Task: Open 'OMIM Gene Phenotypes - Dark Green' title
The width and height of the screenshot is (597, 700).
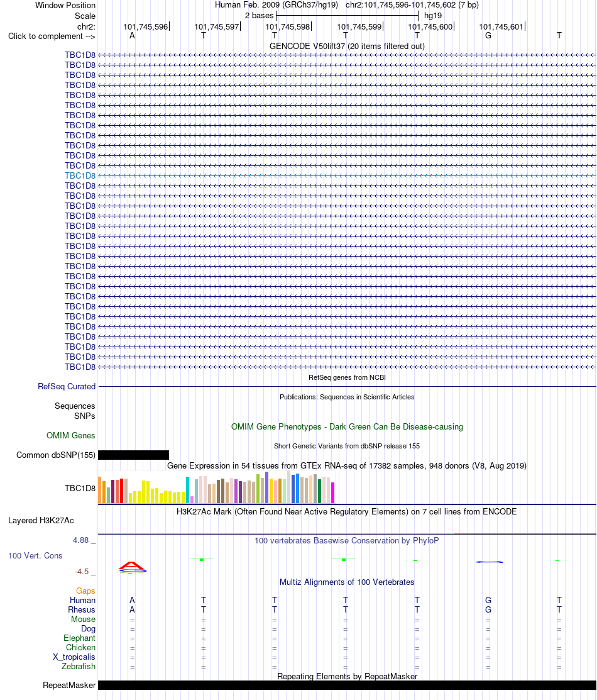Action: pyautogui.click(x=347, y=427)
